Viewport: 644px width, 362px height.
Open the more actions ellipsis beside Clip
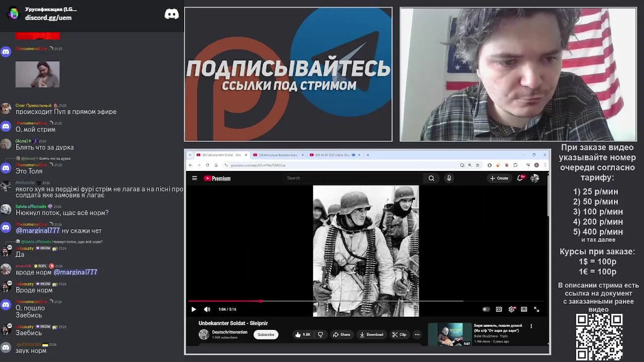tap(417, 334)
